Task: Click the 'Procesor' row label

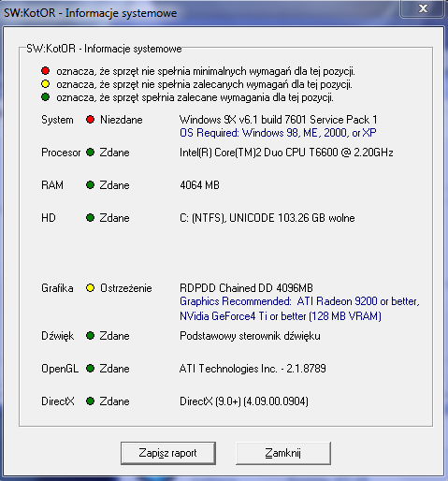Action: (61, 153)
